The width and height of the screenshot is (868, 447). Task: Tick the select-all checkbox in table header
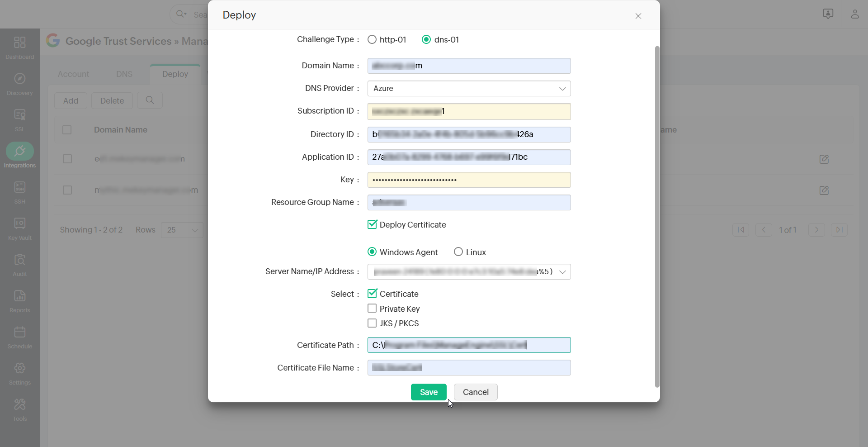(x=67, y=130)
